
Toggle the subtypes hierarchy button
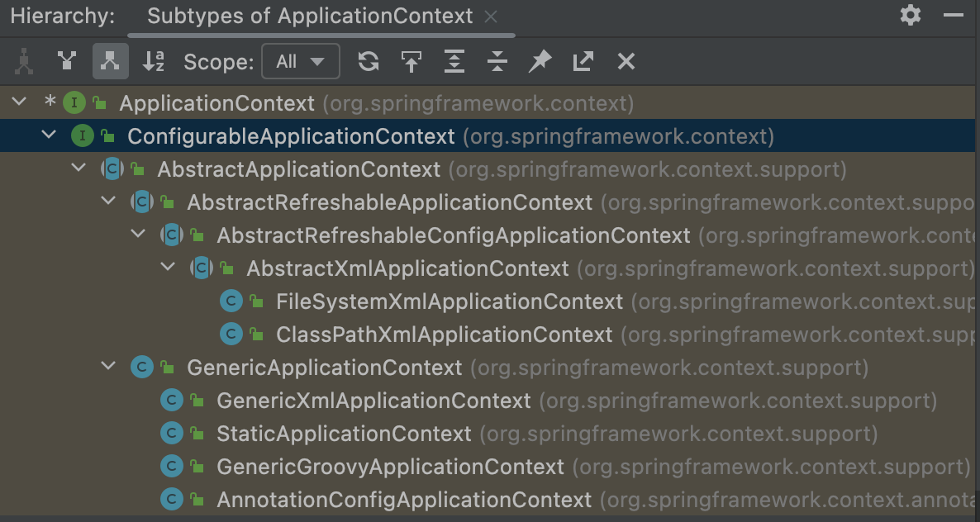pyautogui.click(x=110, y=61)
